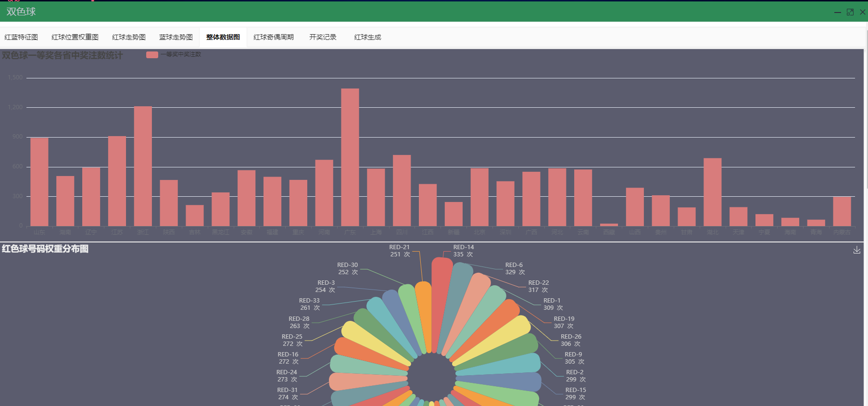Click the RED-14 335 次 label
Screen dimensions: 868x406
tap(463, 251)
